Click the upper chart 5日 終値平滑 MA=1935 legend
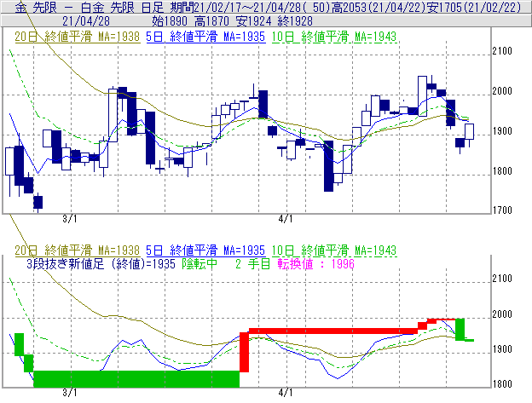The image size is (532, 403). pyautogui.click(x=205, y=37)
